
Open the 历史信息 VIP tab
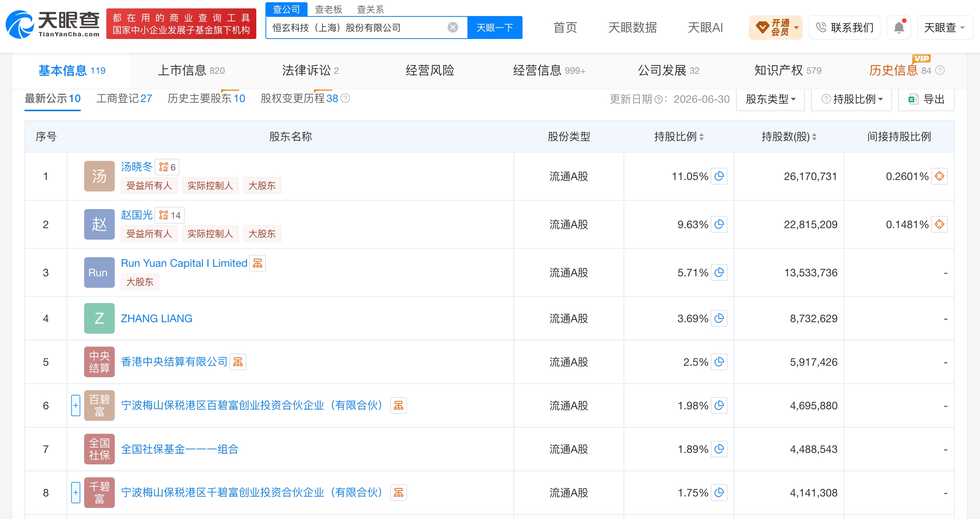point(900,70)
